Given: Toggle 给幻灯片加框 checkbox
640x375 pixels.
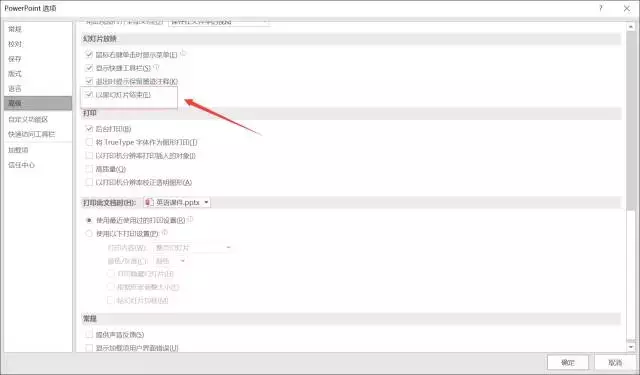Looking at the screenshot, I should click(110, 300).
